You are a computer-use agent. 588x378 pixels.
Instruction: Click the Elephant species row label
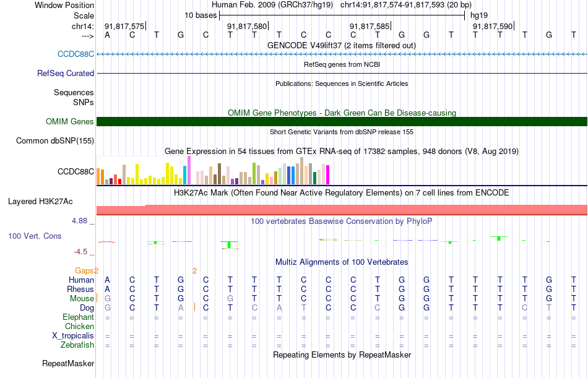point(79,317)
